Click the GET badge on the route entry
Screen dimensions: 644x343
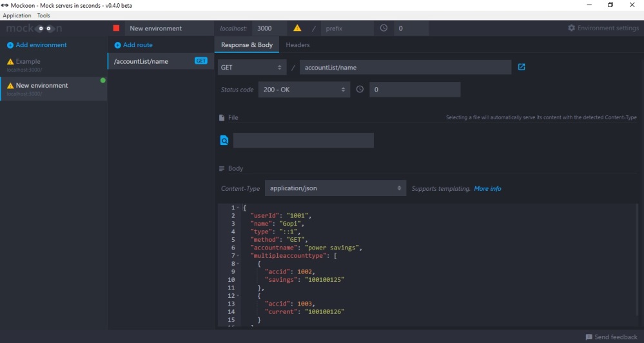tap(201, 61)
